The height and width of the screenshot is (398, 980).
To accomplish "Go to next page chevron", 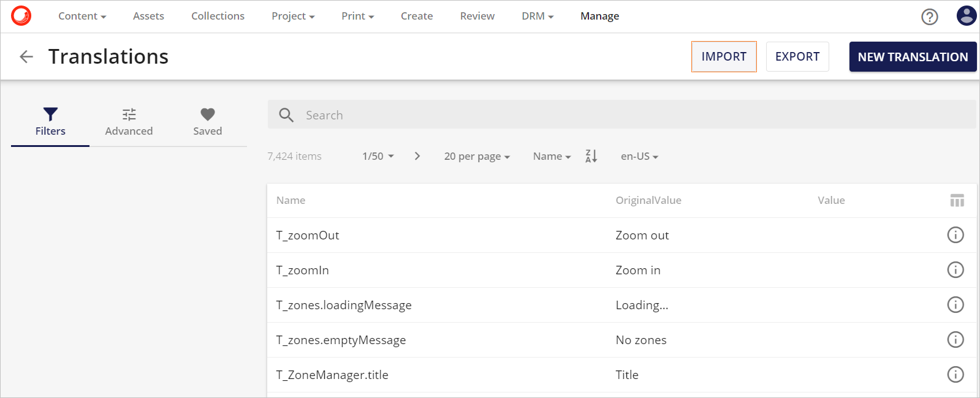I will (x=417, y=156).
